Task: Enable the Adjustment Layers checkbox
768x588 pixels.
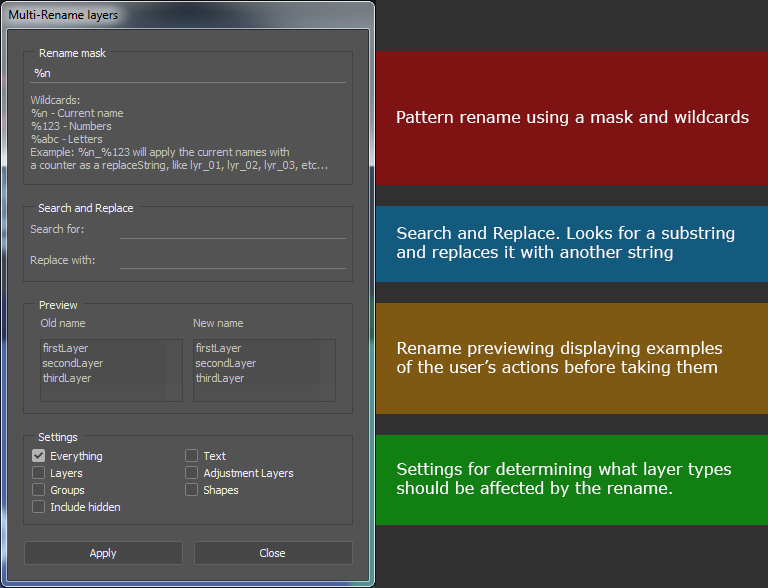Action: point(191,473)
